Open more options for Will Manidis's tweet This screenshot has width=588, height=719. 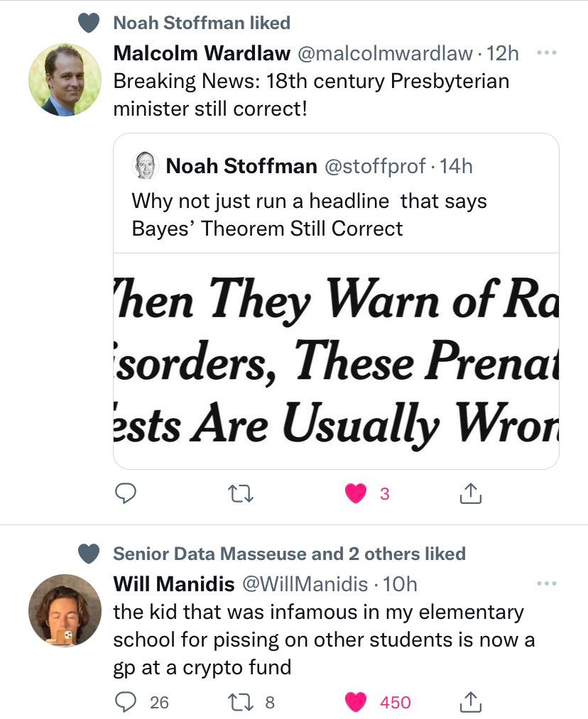(545, 583)
